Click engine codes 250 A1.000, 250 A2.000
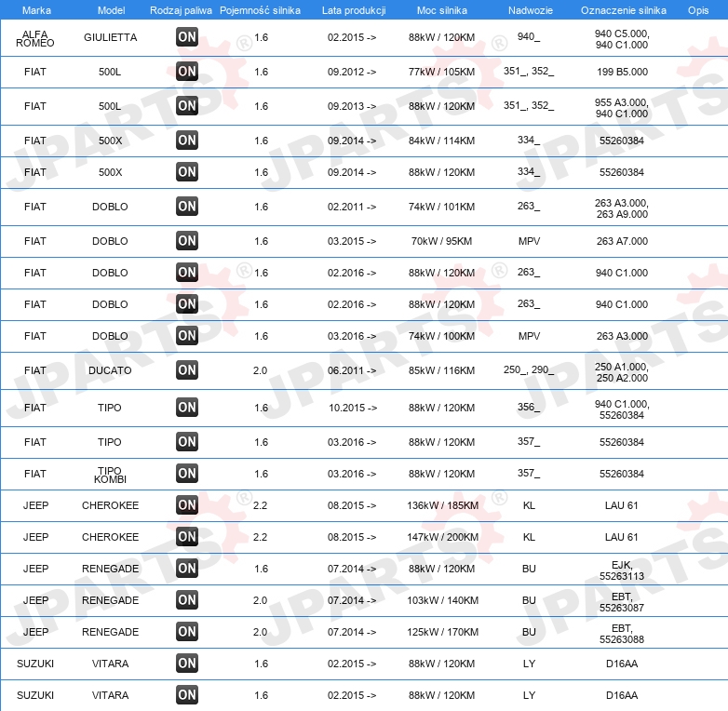 click(622, 372)
